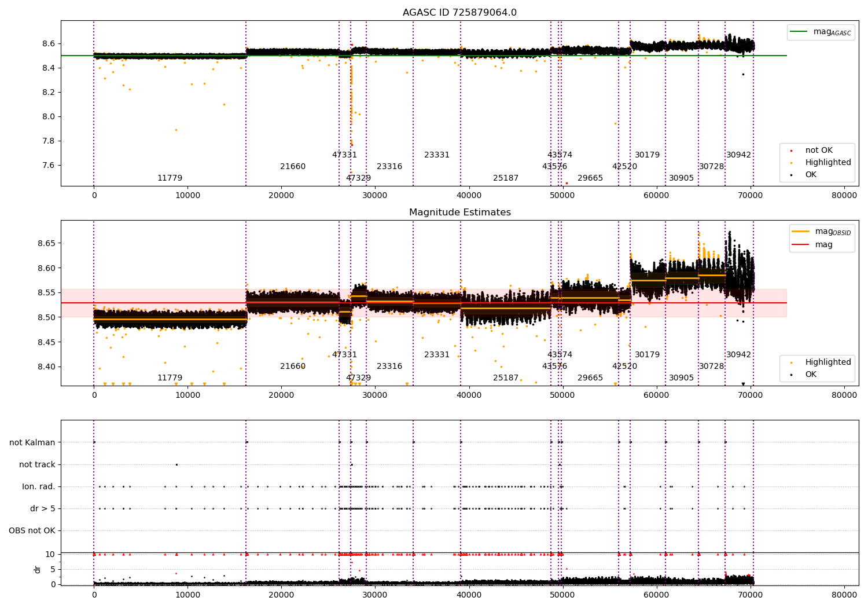This screenshot has width=868, height=608.
Task: Click obsid label 11779 in Magnitude Estimates plot
Action: pyautogui.click(x=170, y=378)
